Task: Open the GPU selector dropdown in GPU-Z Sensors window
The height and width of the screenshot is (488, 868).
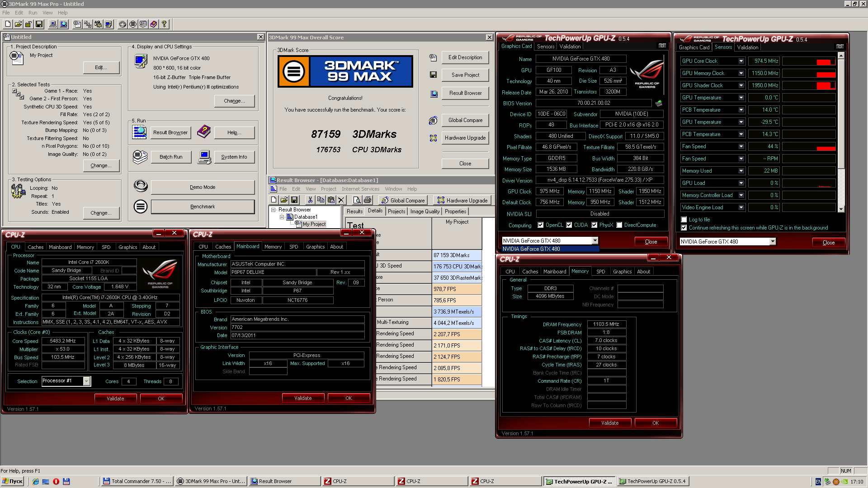Action: tap(773, 242)
